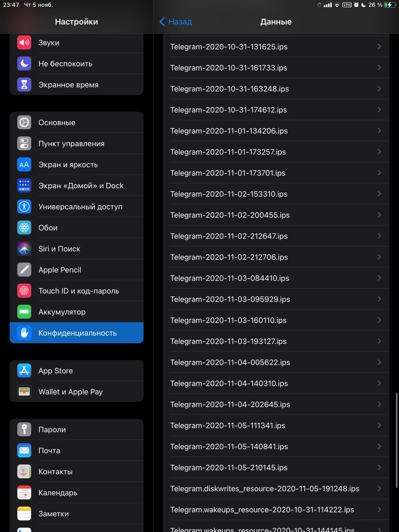Tap the Данные page title
The height and width of the screenshot is (532, 399).
(276, 22)
